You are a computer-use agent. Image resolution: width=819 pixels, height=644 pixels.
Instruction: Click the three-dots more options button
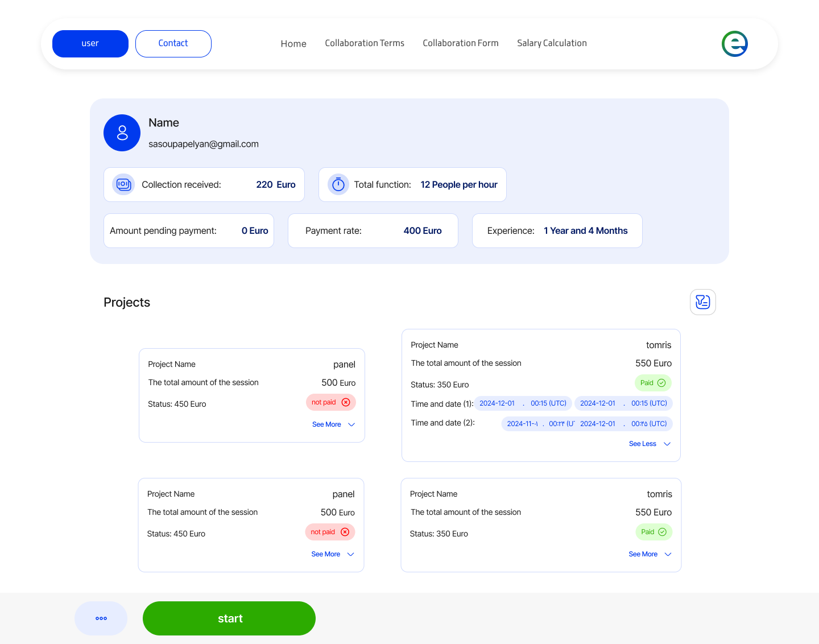(101, 618)
